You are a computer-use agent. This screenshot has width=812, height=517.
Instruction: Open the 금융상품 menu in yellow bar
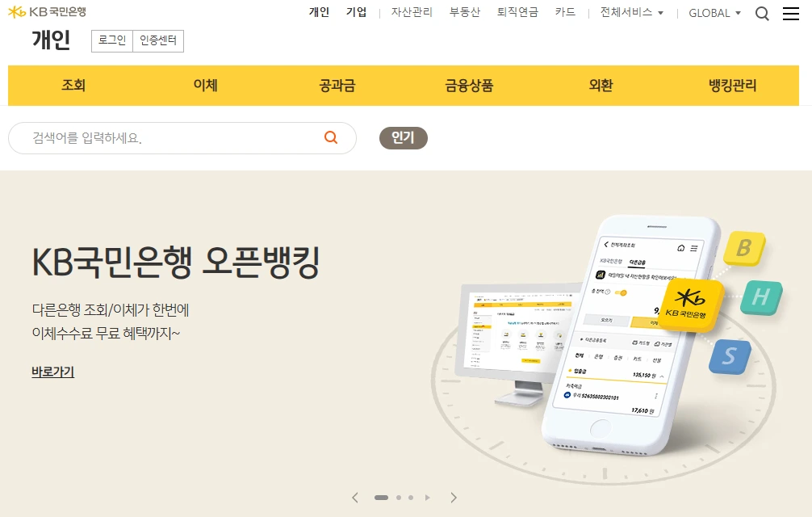[469, 86]
